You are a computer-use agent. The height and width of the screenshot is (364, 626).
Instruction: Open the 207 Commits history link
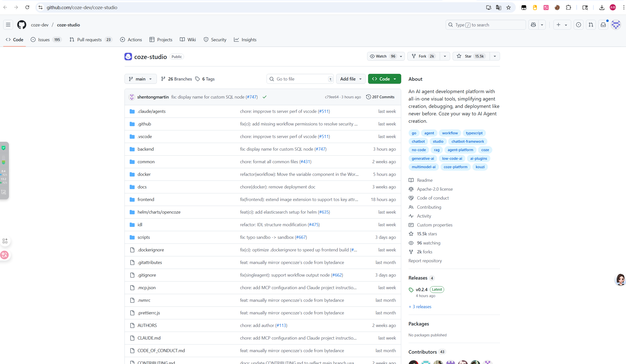[x=380, y=97]
